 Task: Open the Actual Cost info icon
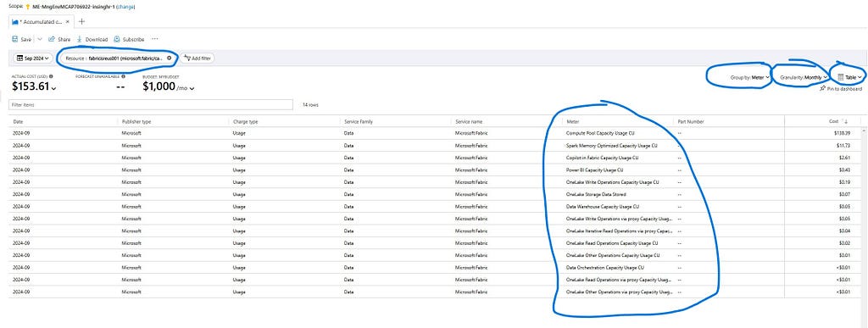click(x=51, y=76)
